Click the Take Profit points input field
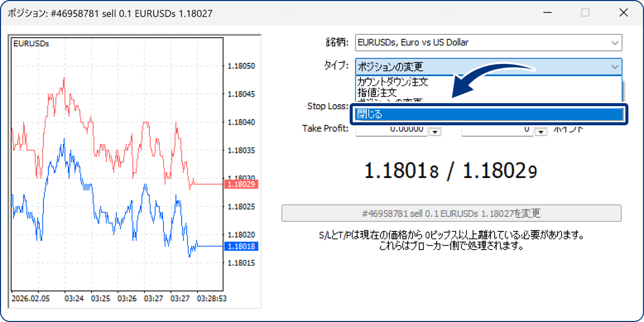Viewport: 644px width, 322px height. 497,130
